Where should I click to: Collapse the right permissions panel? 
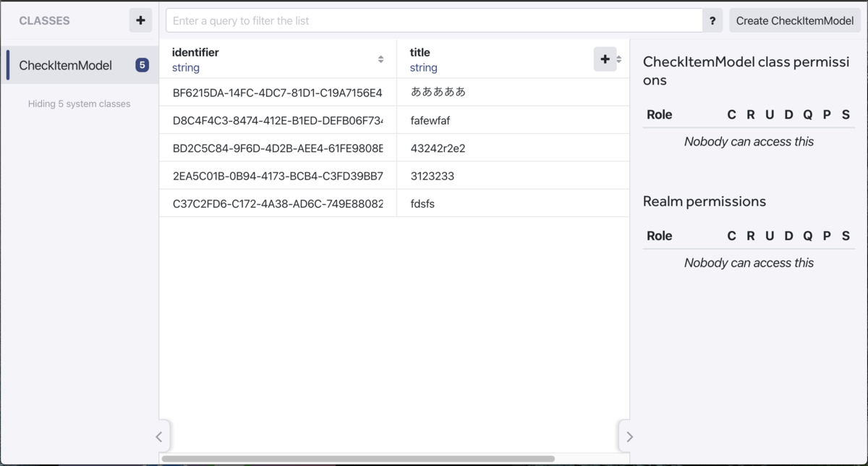pyautogui.click(x=629, y=436)
